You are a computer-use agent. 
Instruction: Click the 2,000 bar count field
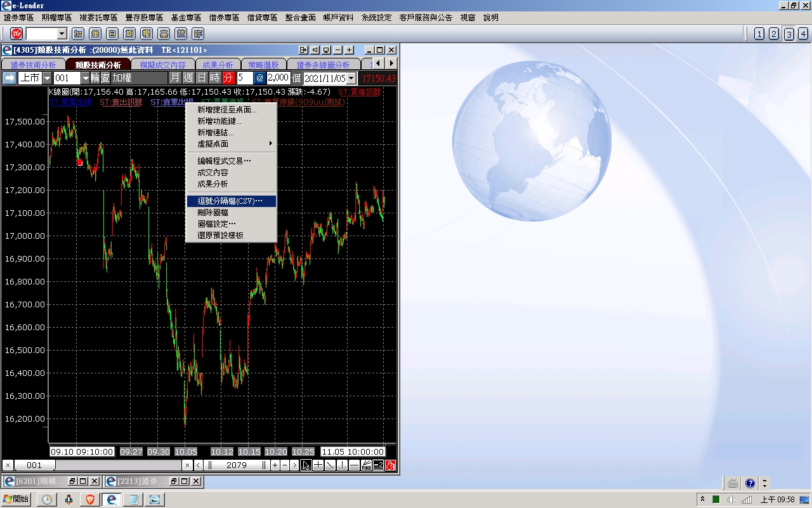coord(278,78)
